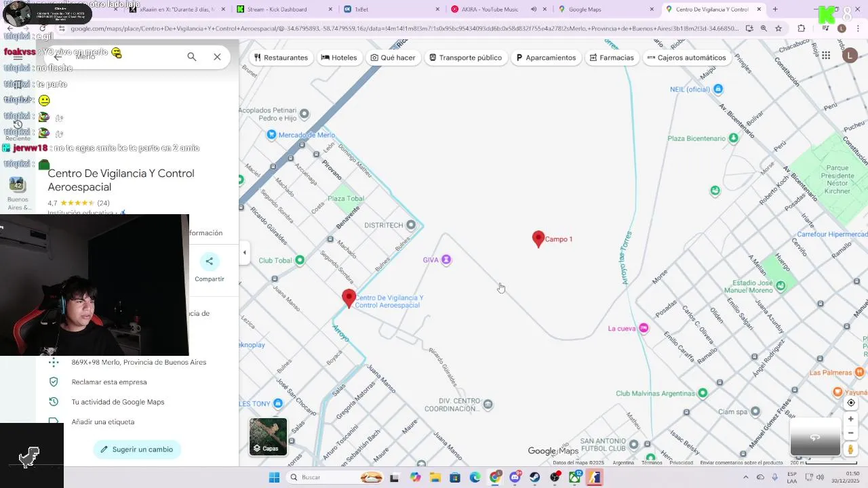Screen dimensions: 868x488
Task: Select the NEIL (oficial) shop marker
Action: click(718, 89)
